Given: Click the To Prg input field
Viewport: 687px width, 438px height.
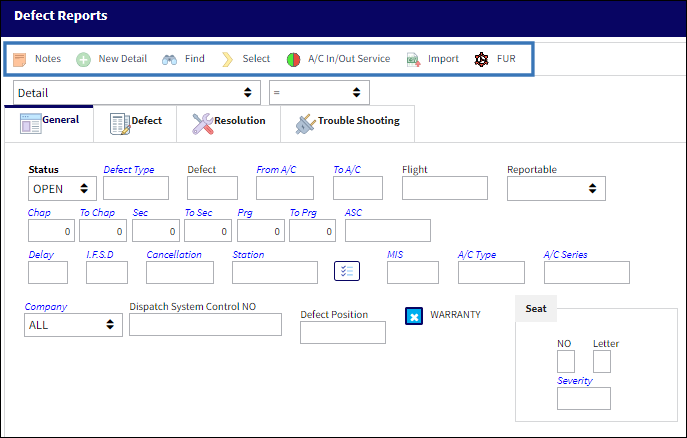Looking at the screenshot, I should (x=312, y=230).
